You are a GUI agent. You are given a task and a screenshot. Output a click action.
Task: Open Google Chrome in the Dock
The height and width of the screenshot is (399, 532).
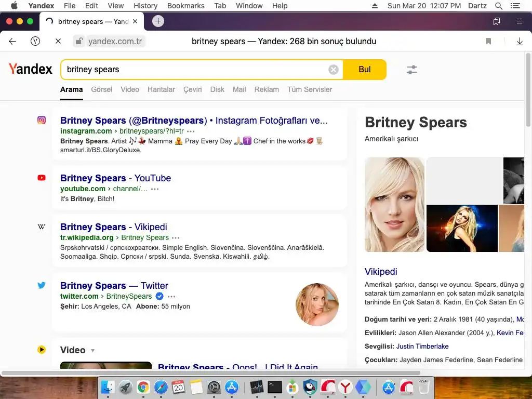pos(143,387)
